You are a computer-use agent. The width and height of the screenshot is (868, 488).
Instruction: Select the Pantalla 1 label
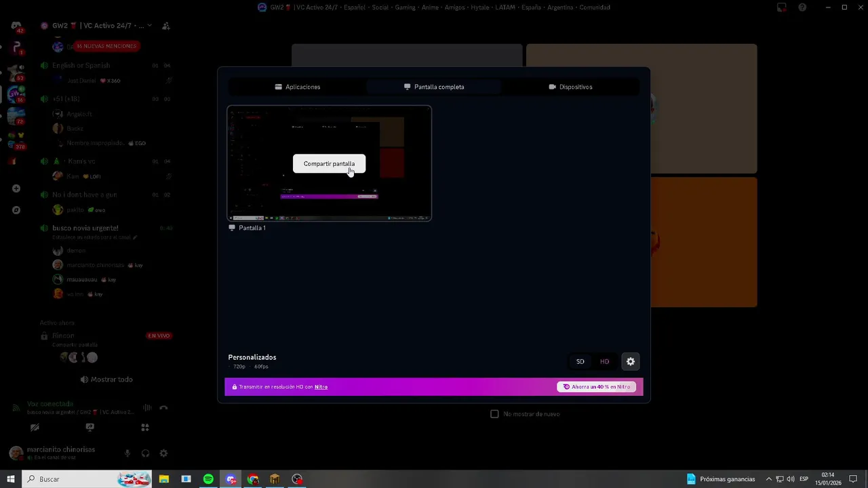click(252, 228)
